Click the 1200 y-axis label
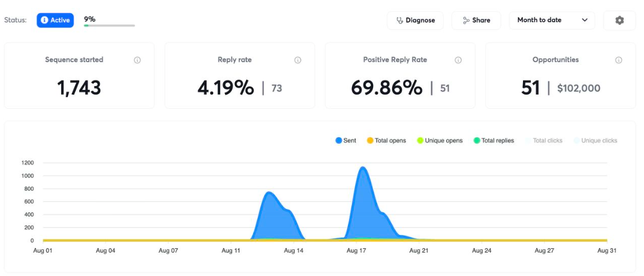 click(x=27, y=163)
